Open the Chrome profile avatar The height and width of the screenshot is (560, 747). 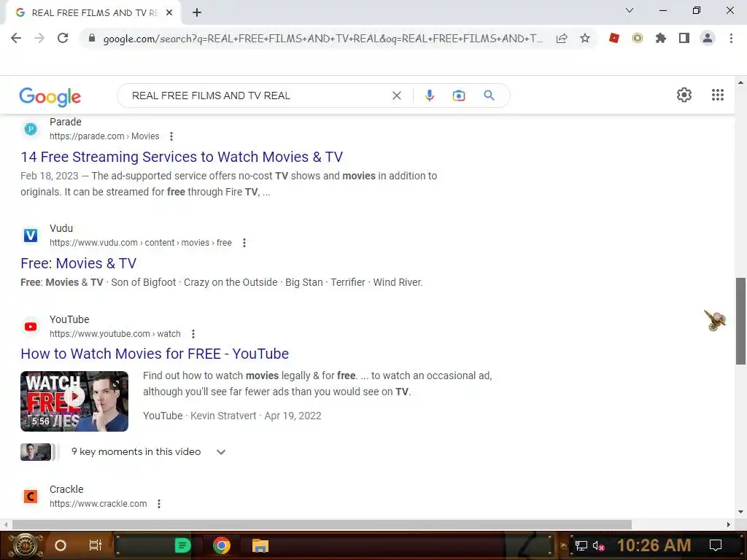(708, 38)
